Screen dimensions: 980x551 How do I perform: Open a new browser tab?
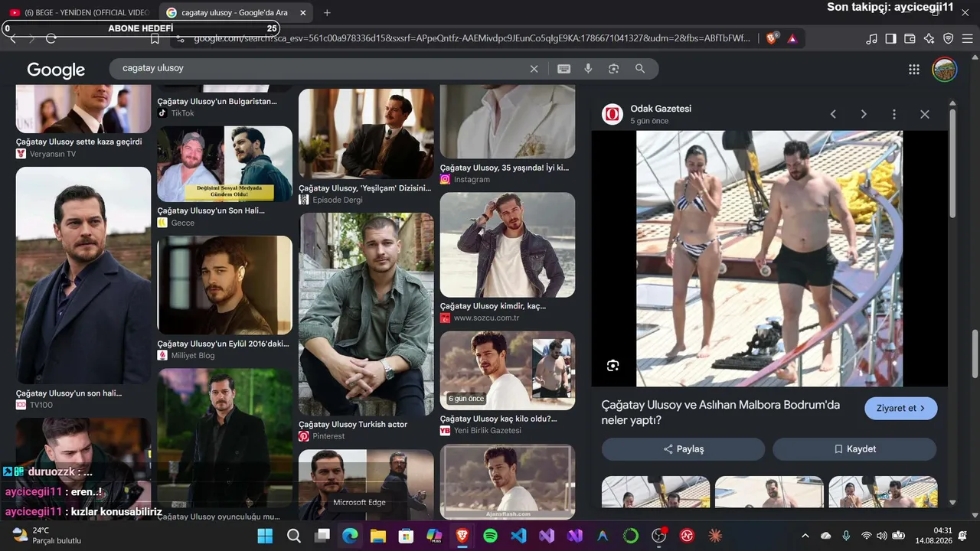pos(327,12)
